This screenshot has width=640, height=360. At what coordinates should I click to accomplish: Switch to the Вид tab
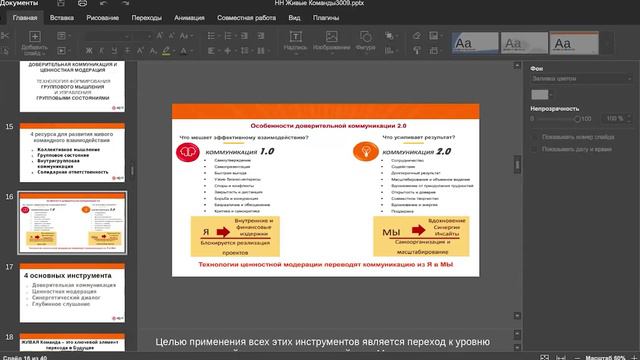[x=294, y=18]
